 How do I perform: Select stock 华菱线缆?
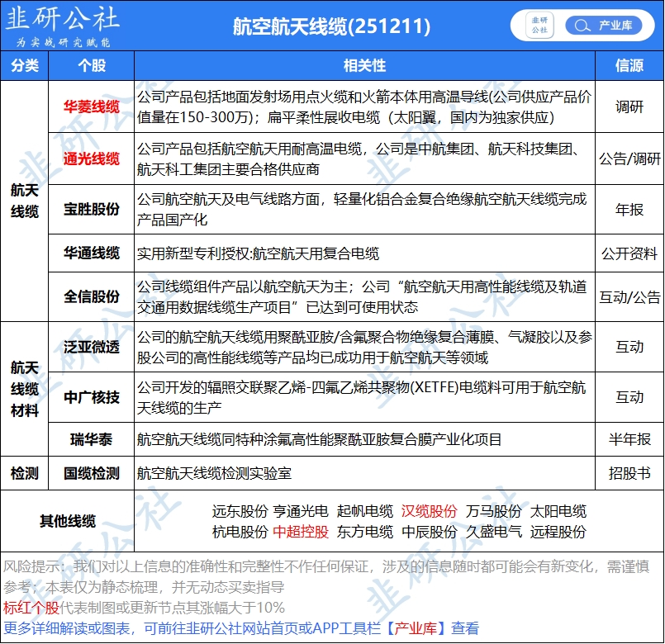[x=91, y=107]
